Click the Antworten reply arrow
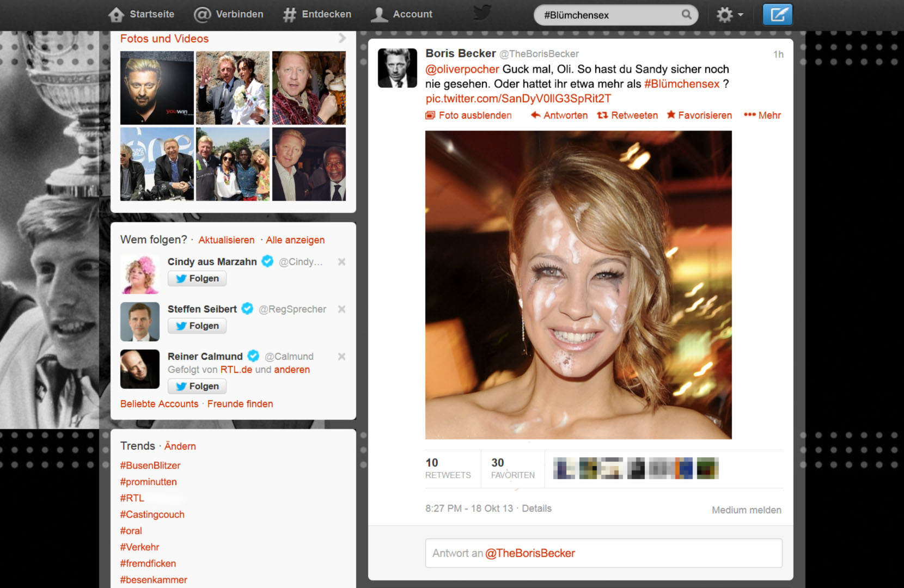 (x=559, y=115)
